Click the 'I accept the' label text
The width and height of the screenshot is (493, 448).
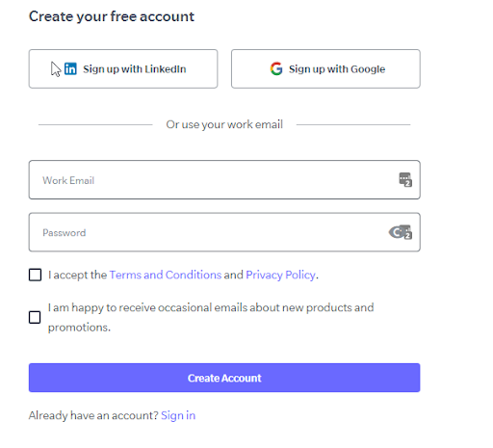(x=77, y=275)
